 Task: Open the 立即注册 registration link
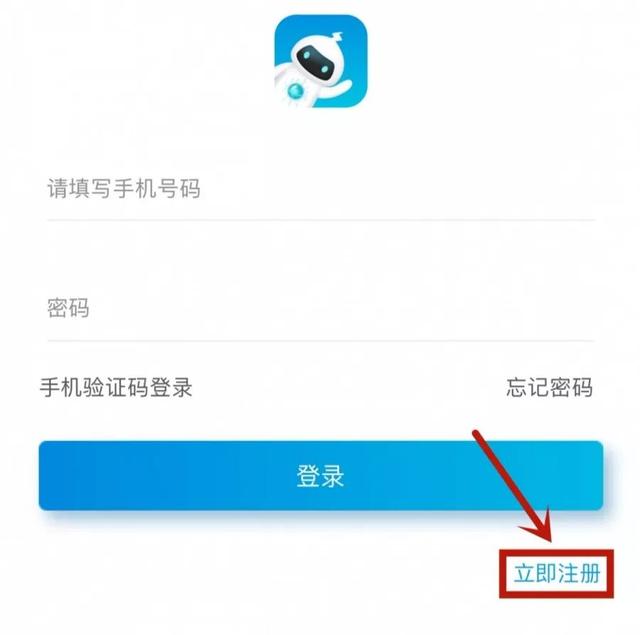(x=557, y=574)
